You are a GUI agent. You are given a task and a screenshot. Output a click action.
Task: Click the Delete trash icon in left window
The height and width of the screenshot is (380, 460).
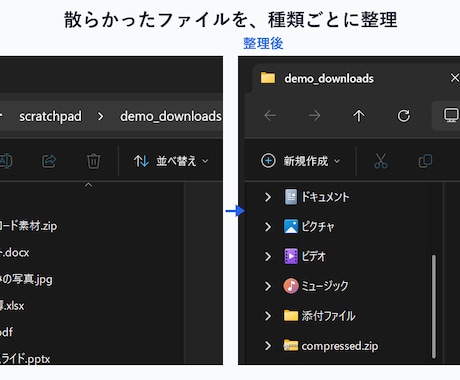click(x=93, y=161)
